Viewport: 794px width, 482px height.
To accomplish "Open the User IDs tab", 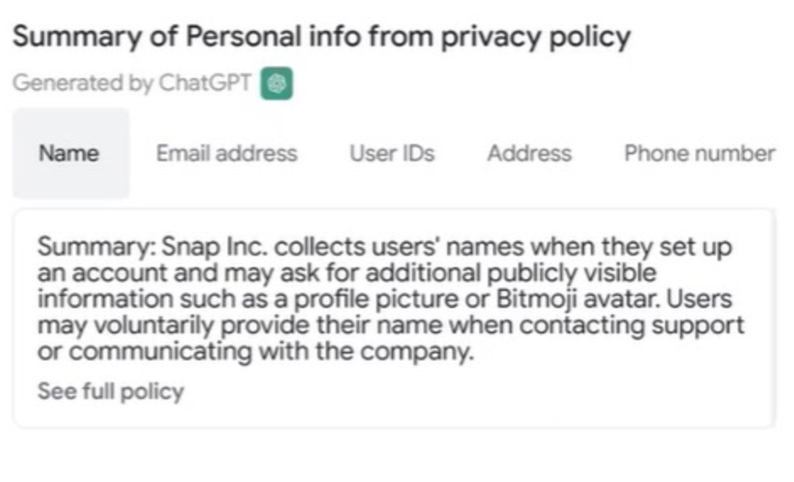I will 391,153.
